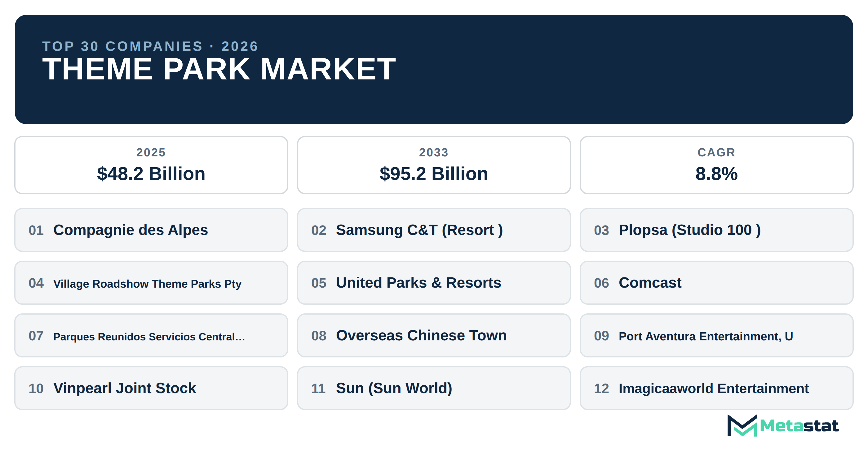Click Overseas Chinese Town card
Image resolution: width=868 pixels, height=453 pixels.
coord(434,336)
